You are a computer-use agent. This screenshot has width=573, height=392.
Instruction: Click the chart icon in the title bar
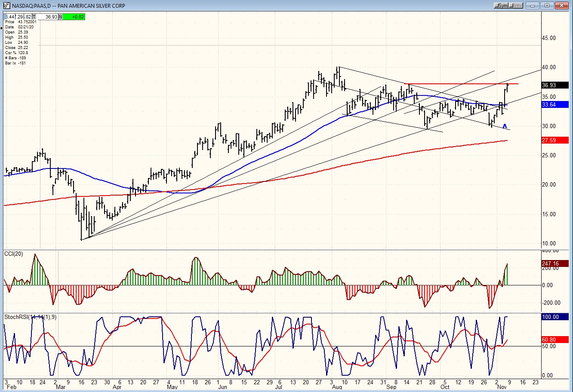click(x=6, y=6)
